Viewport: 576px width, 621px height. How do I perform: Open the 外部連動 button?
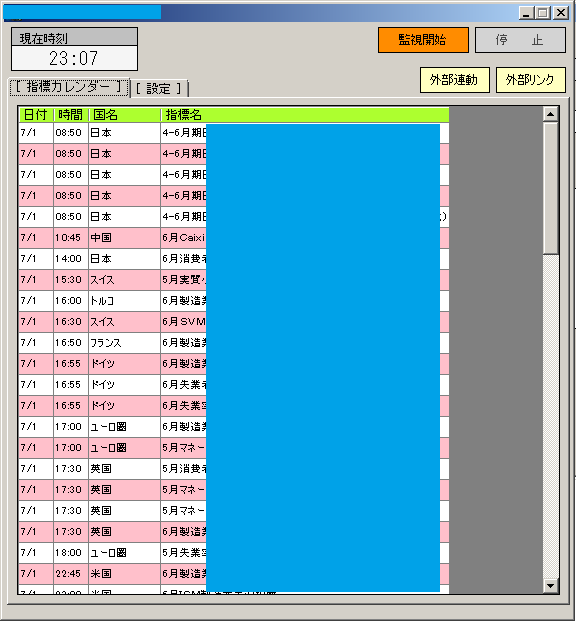pyautogui.click(x=454, y=80)
